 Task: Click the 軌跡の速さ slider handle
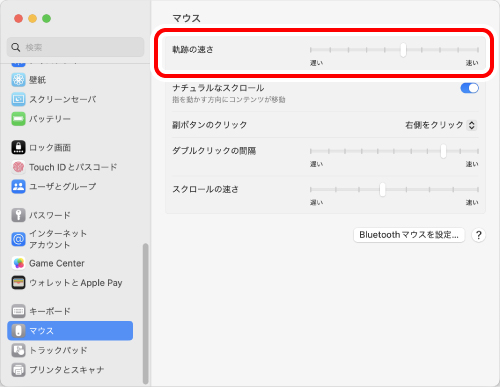coord(403,50)
